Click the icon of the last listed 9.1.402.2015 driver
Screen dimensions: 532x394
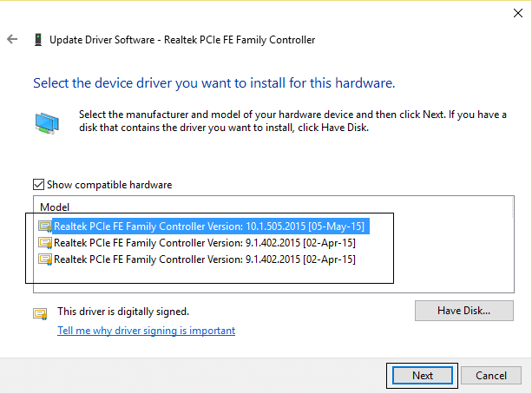pyautogui.click(x=45, y=259)
